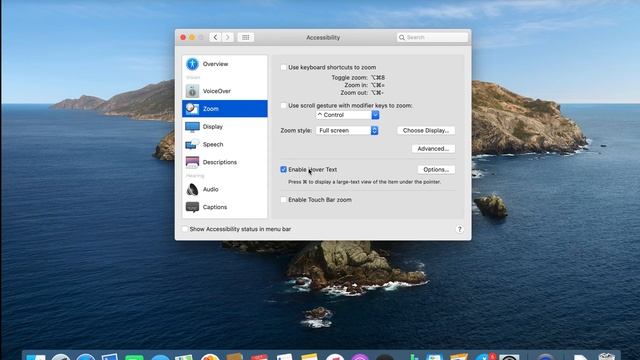This screenshot has width=640, height=360.
Task: Click the Zoom style label
Action: (x=296, y=131)
